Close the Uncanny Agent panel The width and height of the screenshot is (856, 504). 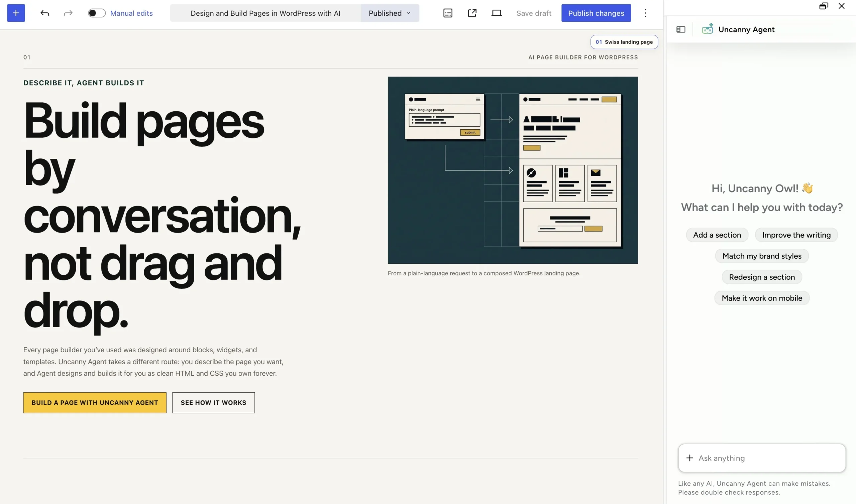point(841,6)
